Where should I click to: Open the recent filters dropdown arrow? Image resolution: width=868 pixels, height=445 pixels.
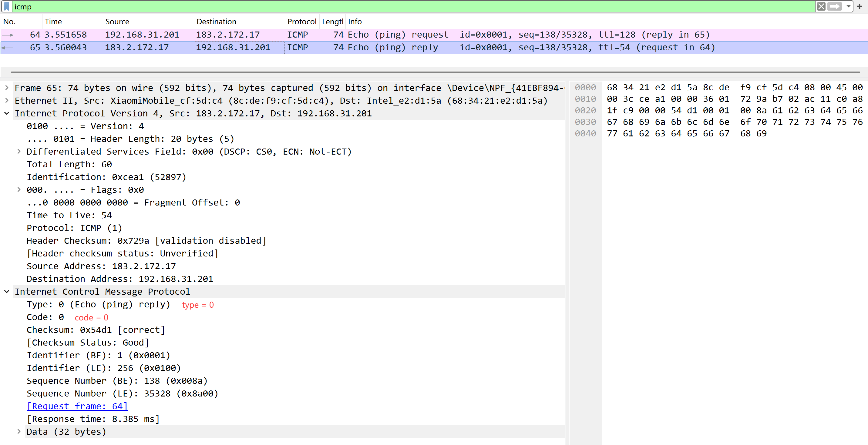[x=848, y=6]
